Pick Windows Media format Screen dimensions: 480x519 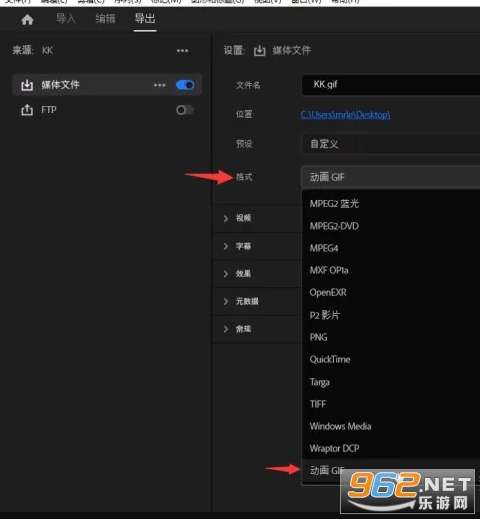(391, 426)
